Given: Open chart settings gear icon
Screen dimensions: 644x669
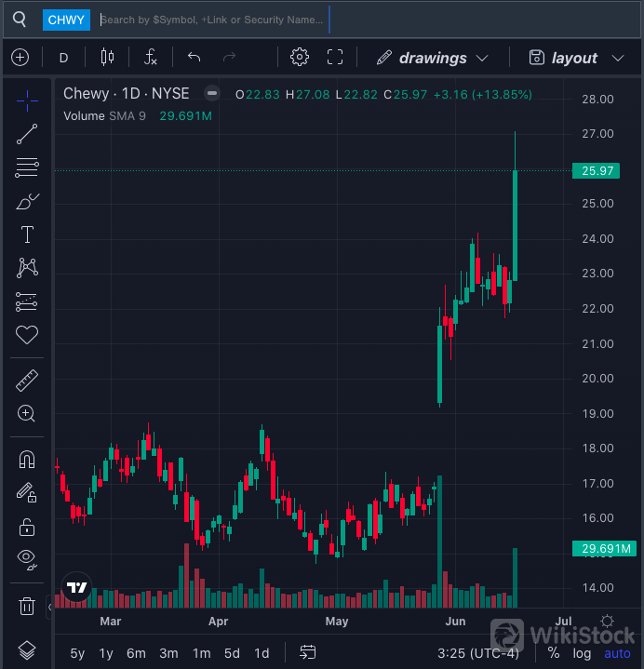Looking at the screenshot, I should point(300,58).
